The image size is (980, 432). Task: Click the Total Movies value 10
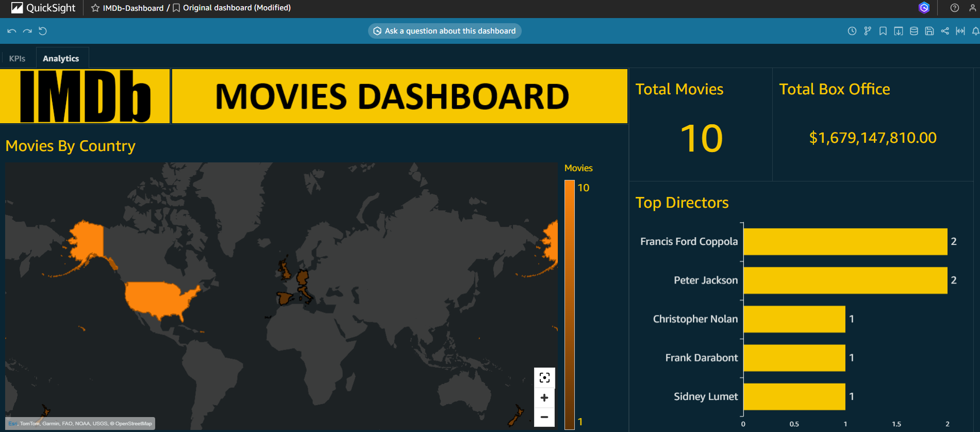(x=702, y=138)
